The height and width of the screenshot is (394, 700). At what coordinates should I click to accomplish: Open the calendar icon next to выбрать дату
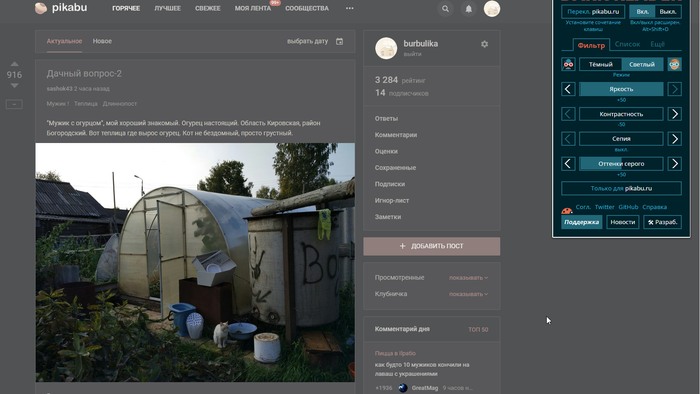tap(339, 41)
